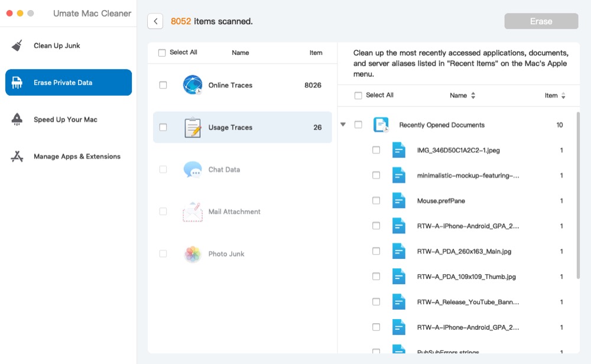Sort the file list by Item count arrows
The image size is (591, 364).
[563, 96]
